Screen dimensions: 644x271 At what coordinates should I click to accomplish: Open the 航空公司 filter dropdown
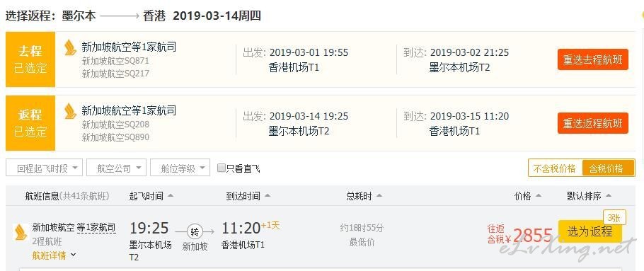pos(116,168)
